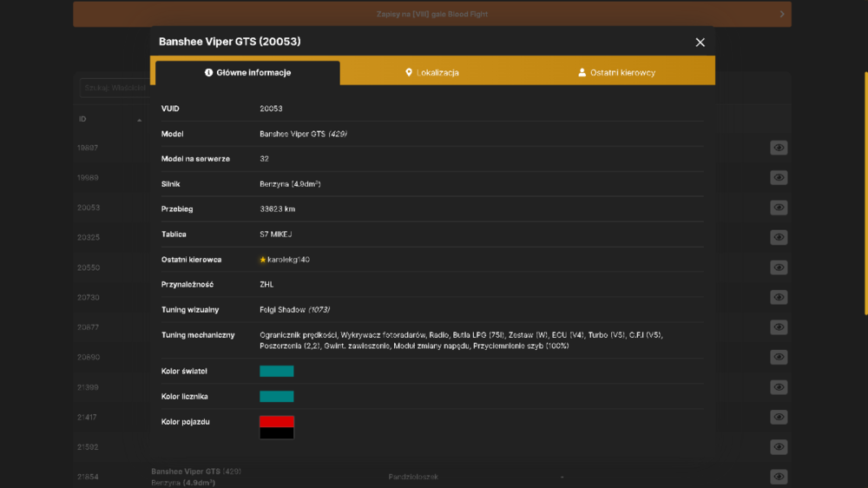The image size is (868, 488).
Task: Click the location pin icon in Lokalizacja tab
Action: (x=409, y=73)
